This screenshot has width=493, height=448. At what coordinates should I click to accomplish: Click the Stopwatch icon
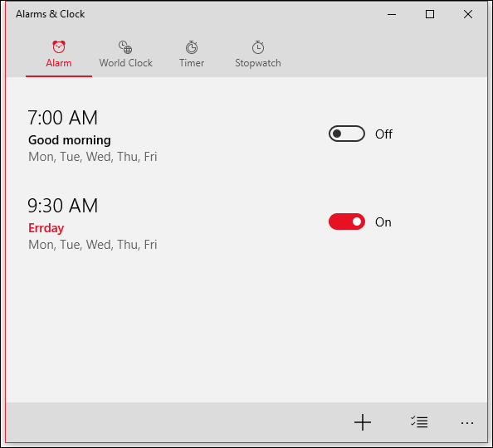tap(258, 47)
